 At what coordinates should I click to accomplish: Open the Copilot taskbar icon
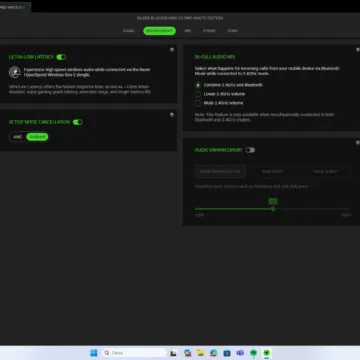pos(187,353)
